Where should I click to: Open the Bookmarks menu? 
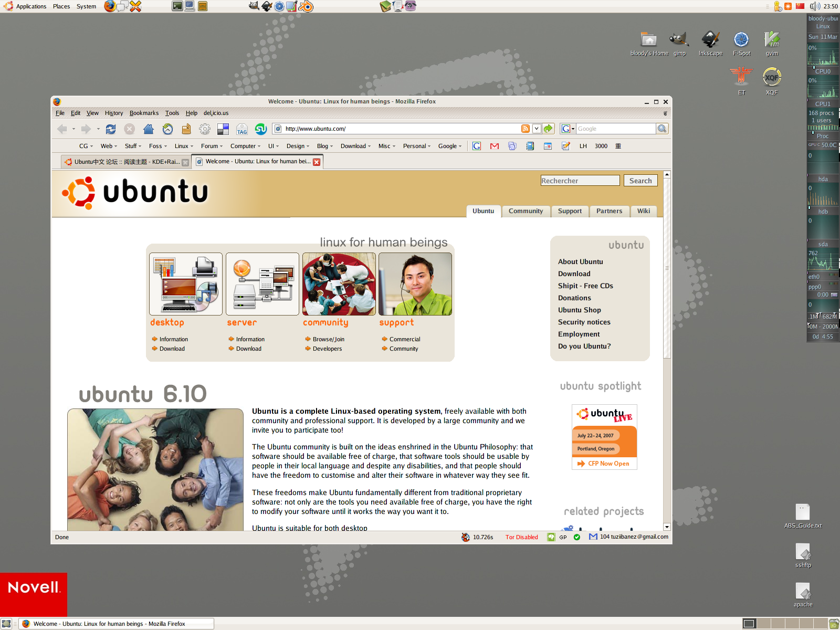(144, 113)
